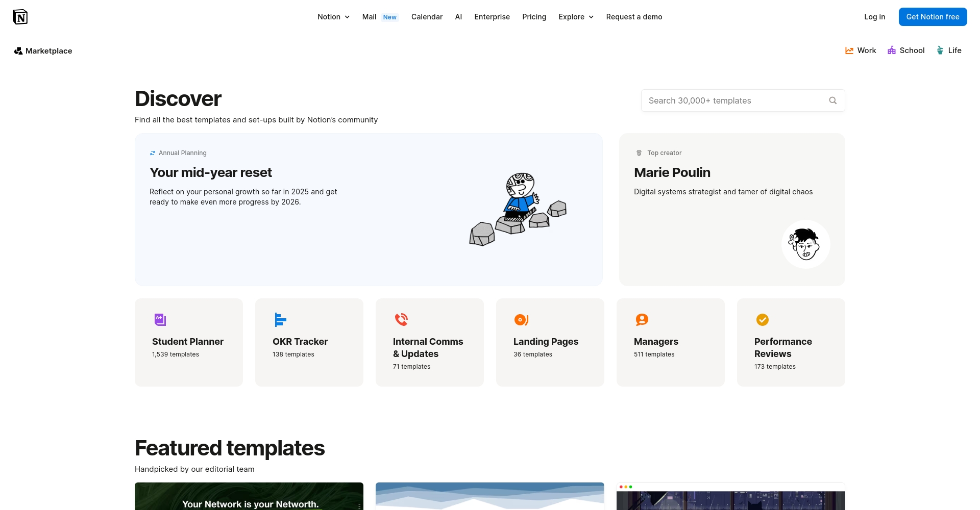
Task: Click the Top creator badge icon
Action: coord(639,153)
